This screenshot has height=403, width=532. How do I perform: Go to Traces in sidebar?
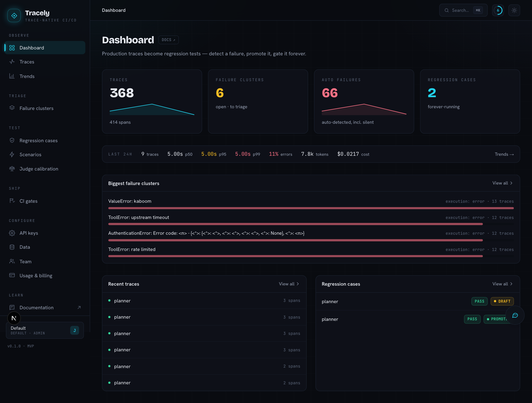point(45,62)
